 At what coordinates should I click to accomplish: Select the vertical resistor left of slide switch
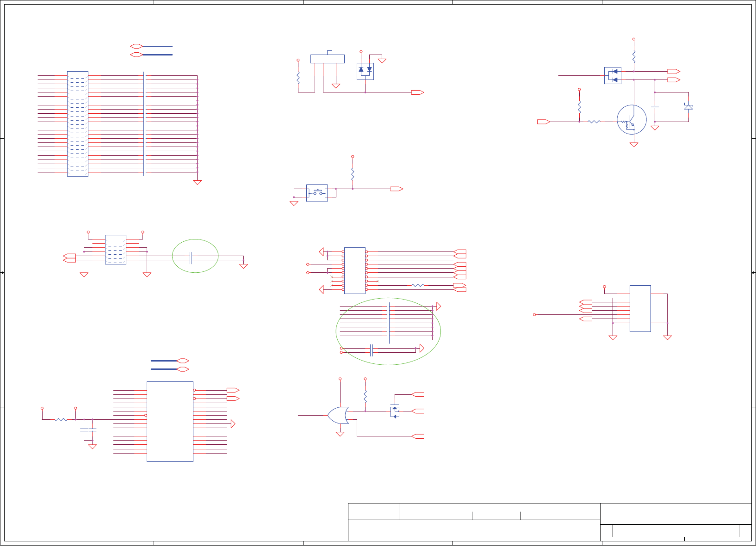pyautogui.click(x=298, y=78)
